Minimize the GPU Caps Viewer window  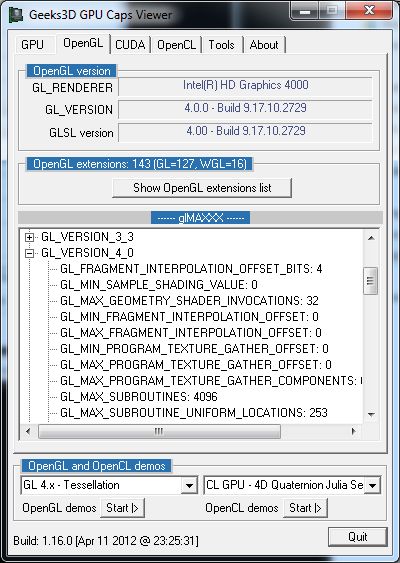pyautogui.click(x=305, y=11)
